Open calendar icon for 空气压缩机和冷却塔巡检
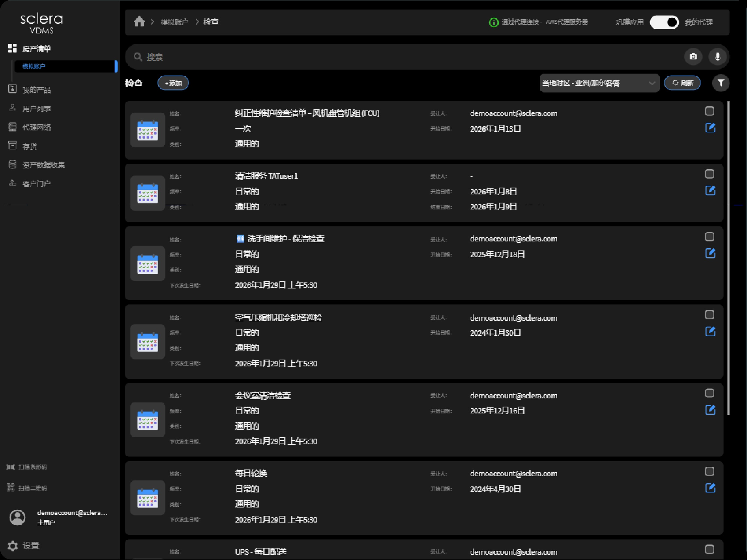747x560 pixels. pyautogui.click(x=148, y=342)
